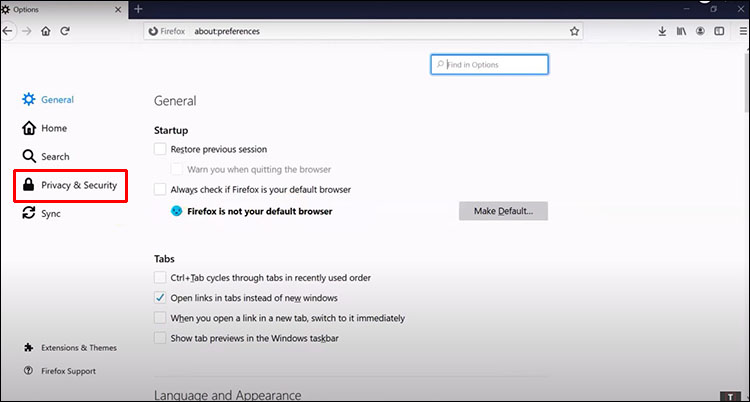Click the Firefox Support question mark icon
750x402 pixels.
28,371
